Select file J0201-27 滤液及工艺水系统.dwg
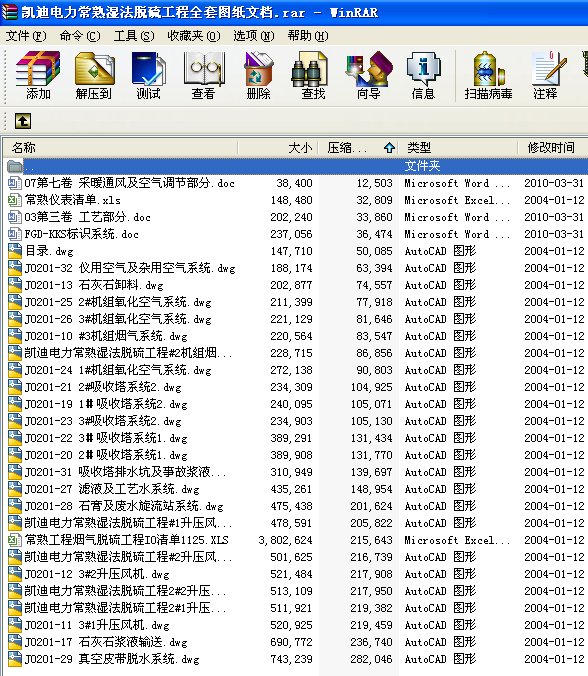Screen dimensions: 588x676 coord(112,489)
